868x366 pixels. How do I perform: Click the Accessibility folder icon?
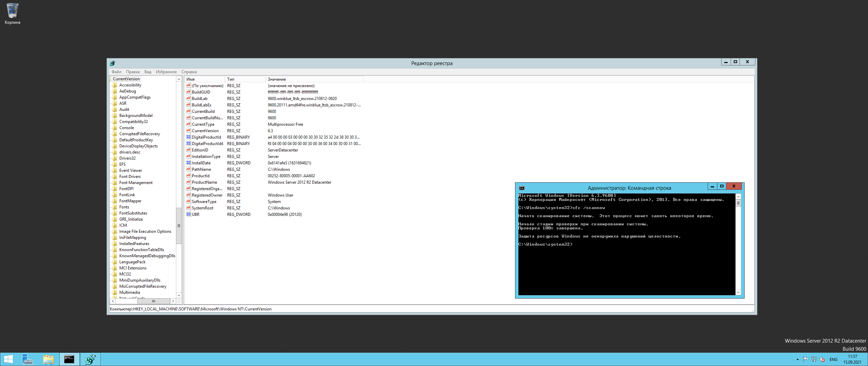click(115, 85)
